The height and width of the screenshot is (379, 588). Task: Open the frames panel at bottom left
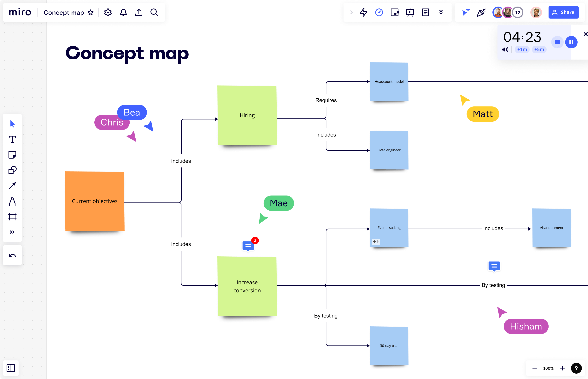(11, 368)
